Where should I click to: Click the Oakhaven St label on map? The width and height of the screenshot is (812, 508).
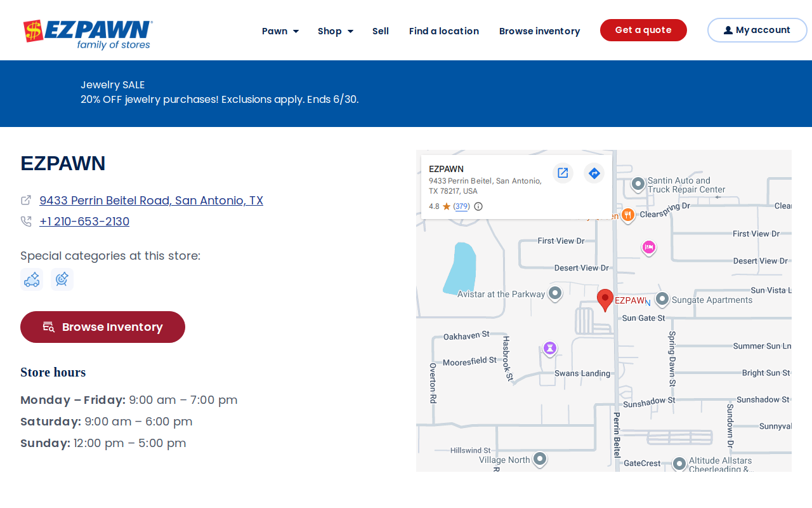(466, 335)
